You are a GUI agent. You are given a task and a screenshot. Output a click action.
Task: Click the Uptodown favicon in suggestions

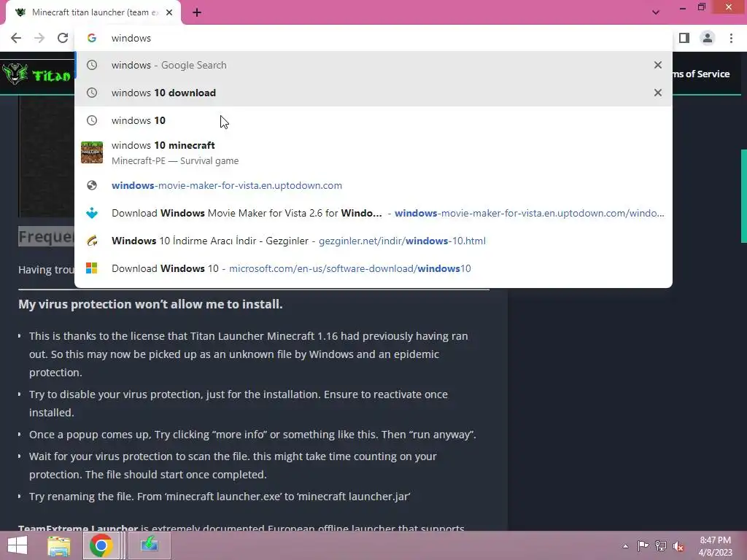[92, 213]
